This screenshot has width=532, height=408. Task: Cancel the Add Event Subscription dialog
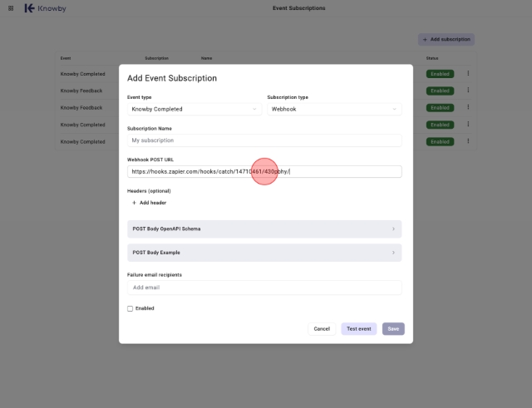[x=322, y=329]
